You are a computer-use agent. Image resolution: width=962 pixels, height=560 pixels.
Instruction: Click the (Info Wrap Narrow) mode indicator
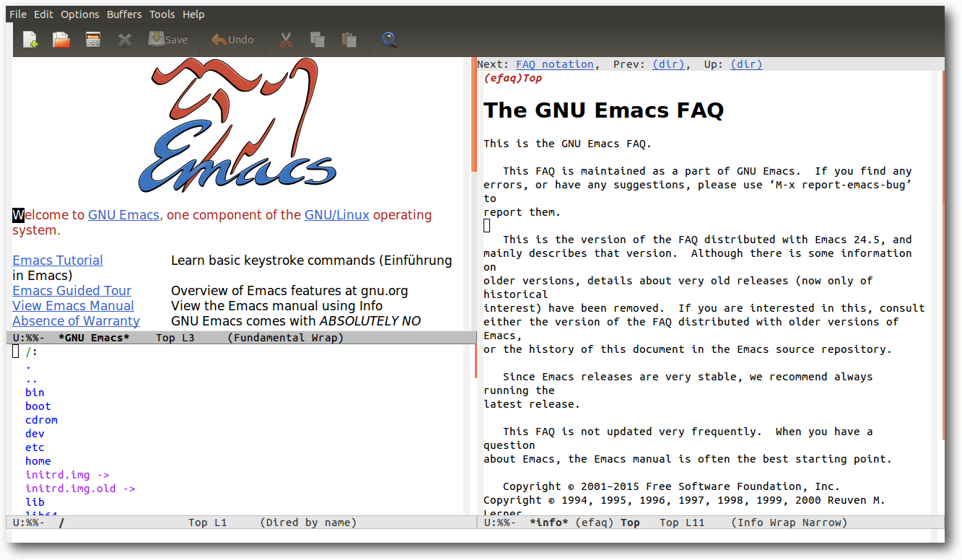pyautogui.click(x=790, y=522)
